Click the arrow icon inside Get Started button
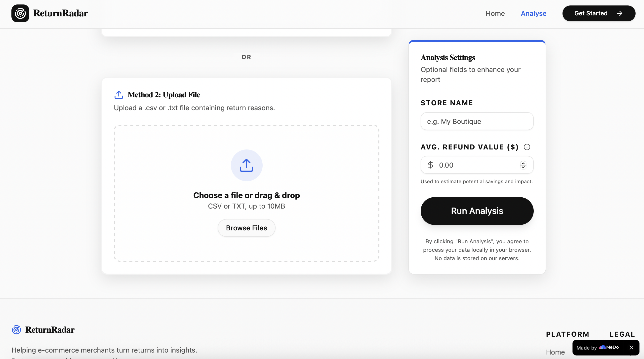 coord(619,13)
